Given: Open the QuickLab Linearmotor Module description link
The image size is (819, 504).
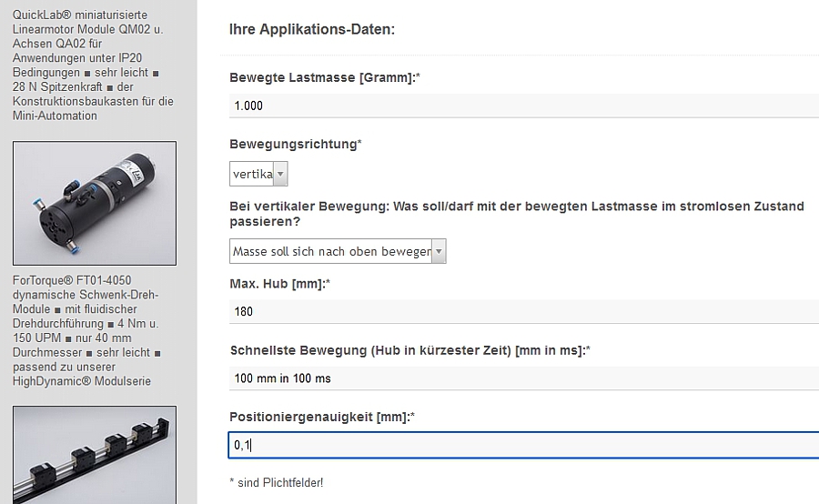Looking at the screenshot, I should (x=93, y=66).
